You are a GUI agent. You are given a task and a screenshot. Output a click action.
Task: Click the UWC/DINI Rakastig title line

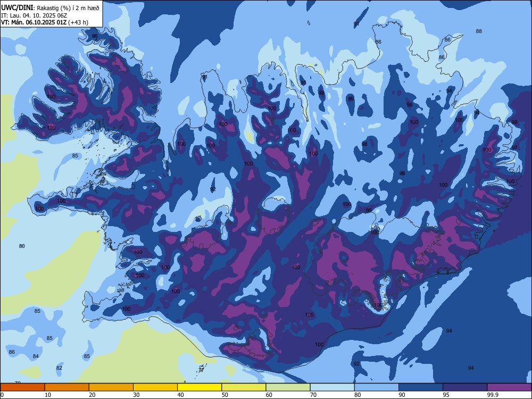50,7
